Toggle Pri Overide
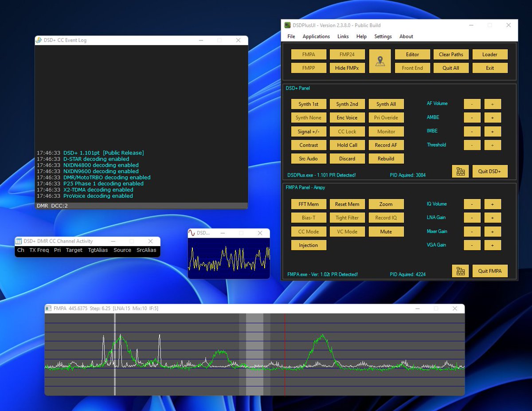This screenshot has width=532, height=411. click(386, 117)
